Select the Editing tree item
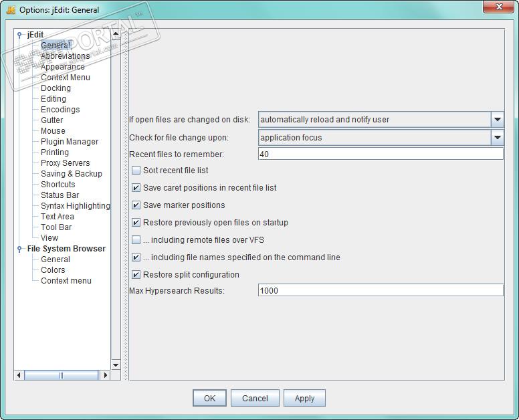Screen dimensions: 519x420 (x=54, y=98)
